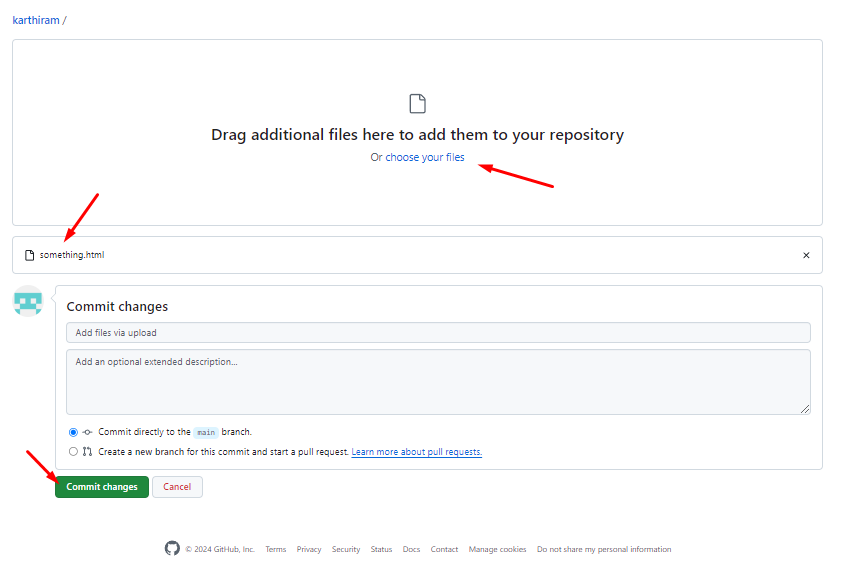Click the git commit icon beside main option
The height and width of the screenshot is (563, 850).
pos(87,432)
